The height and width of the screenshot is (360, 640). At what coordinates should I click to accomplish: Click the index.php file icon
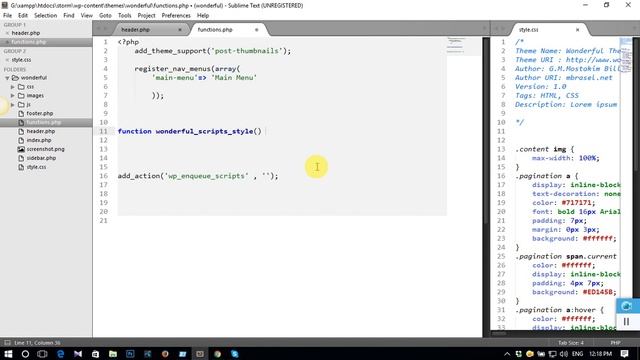point(21,140)
